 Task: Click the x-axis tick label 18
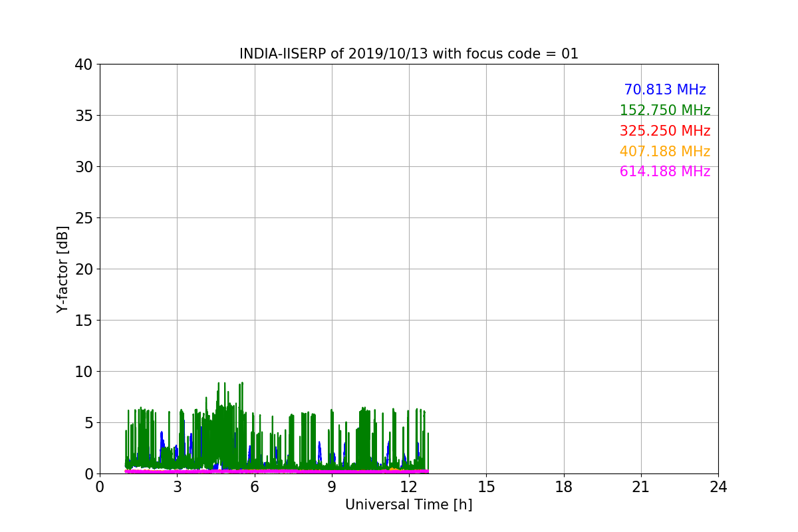(564, 487)
